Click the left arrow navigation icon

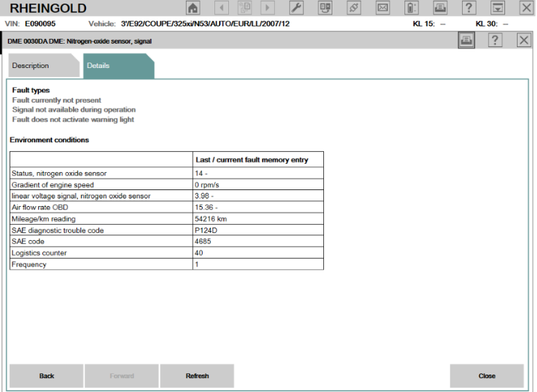(221, 8)
